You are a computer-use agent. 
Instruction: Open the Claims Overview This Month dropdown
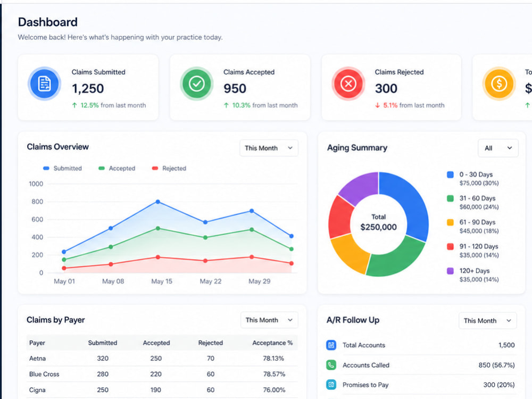click(269, 148)
